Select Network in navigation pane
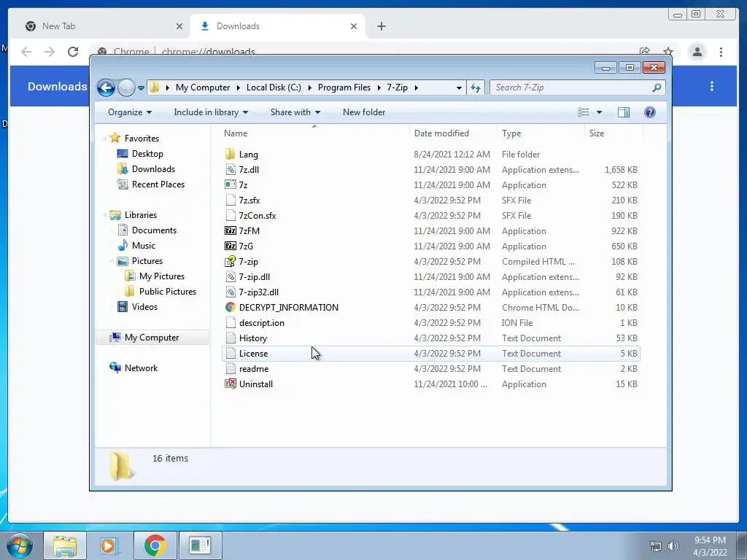747x560 pixels. tap(141, 368)
